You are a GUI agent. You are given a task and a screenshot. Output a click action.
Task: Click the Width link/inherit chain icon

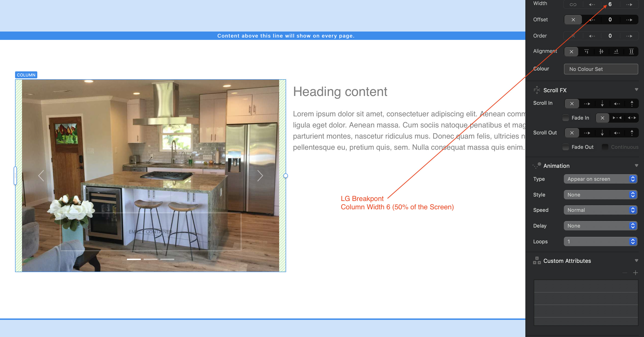click(573, 4)
